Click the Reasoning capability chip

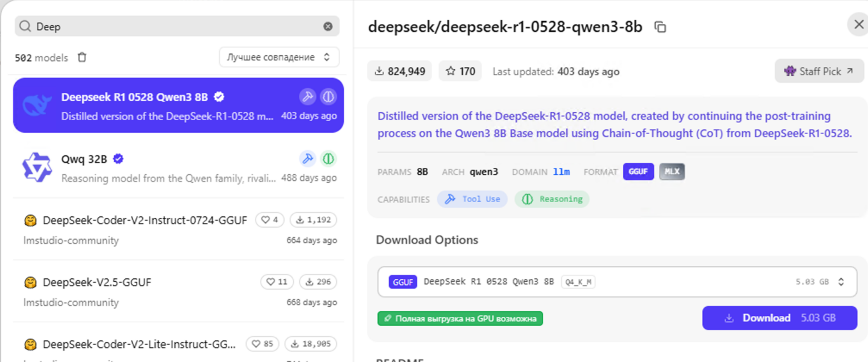[x=552, y=199]
